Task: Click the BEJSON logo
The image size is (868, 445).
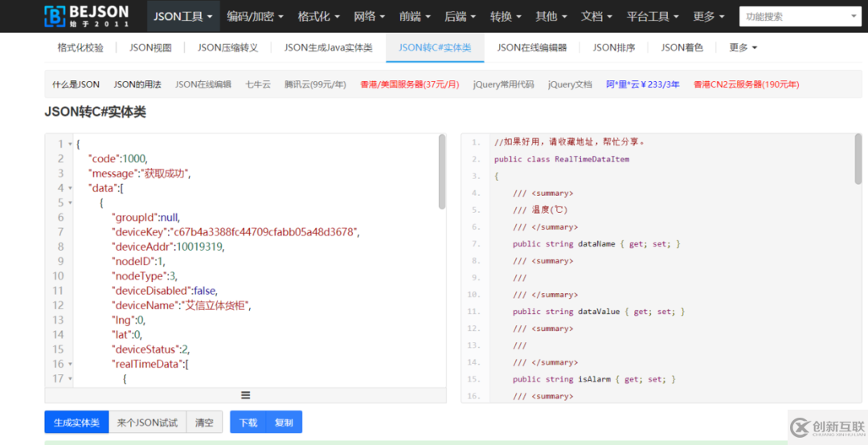Action: [x=86, y=16]
